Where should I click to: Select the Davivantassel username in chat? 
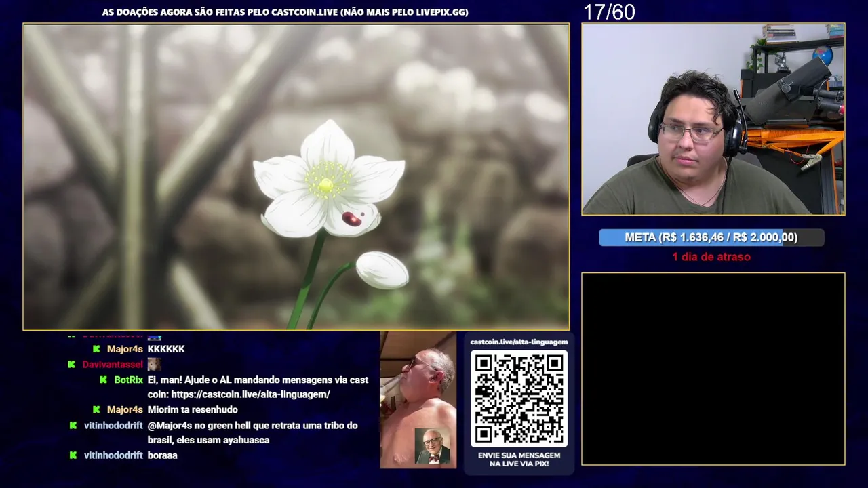tap(113, 365)
